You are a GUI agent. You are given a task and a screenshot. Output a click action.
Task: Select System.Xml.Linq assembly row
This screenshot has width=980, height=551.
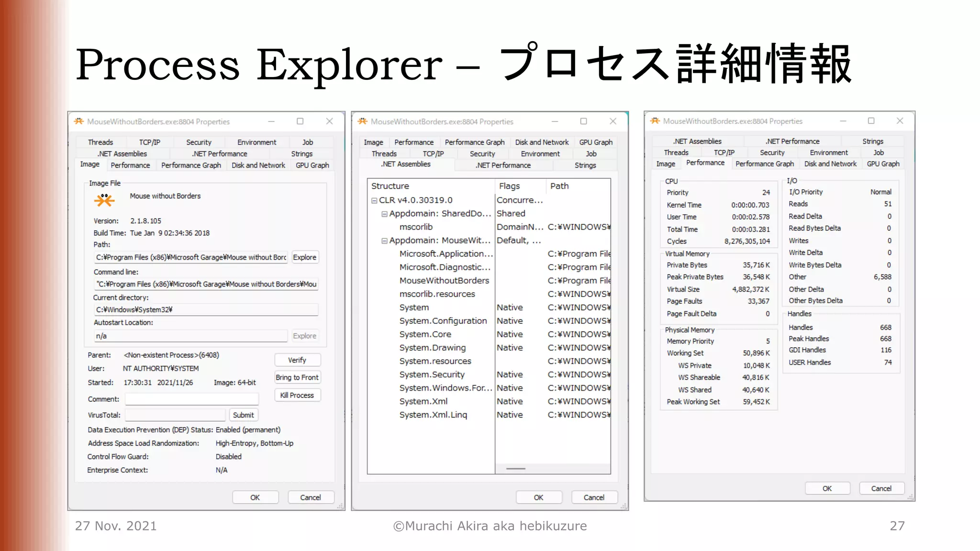click(489, 415)
